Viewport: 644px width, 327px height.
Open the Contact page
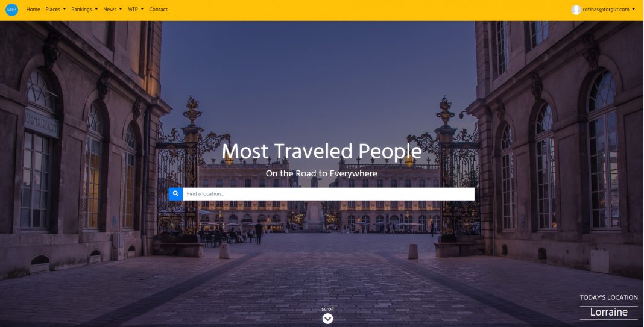(x=158, y=10)
